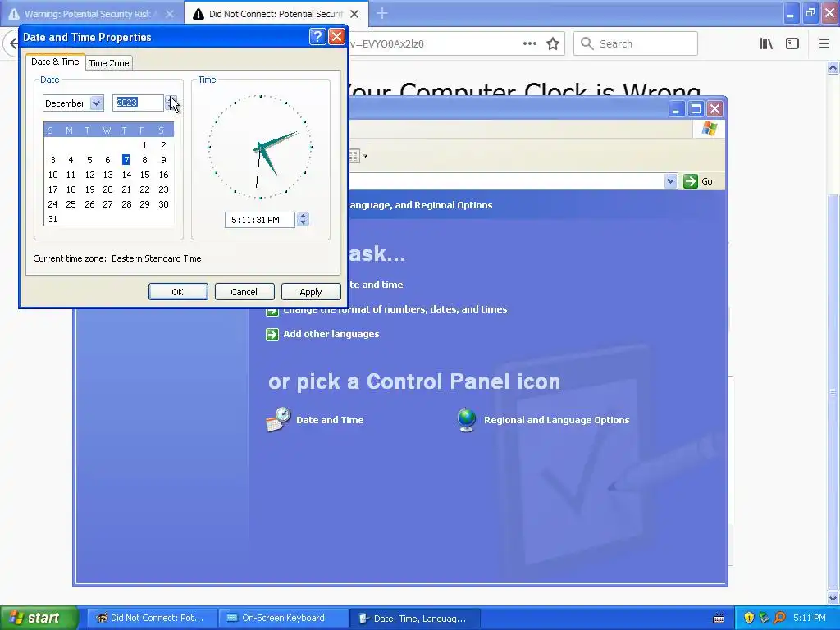This screenshot has height=630, width=840.
Task: Click the Windows start button
Action: pyautogui.click(x=39, y=618)
